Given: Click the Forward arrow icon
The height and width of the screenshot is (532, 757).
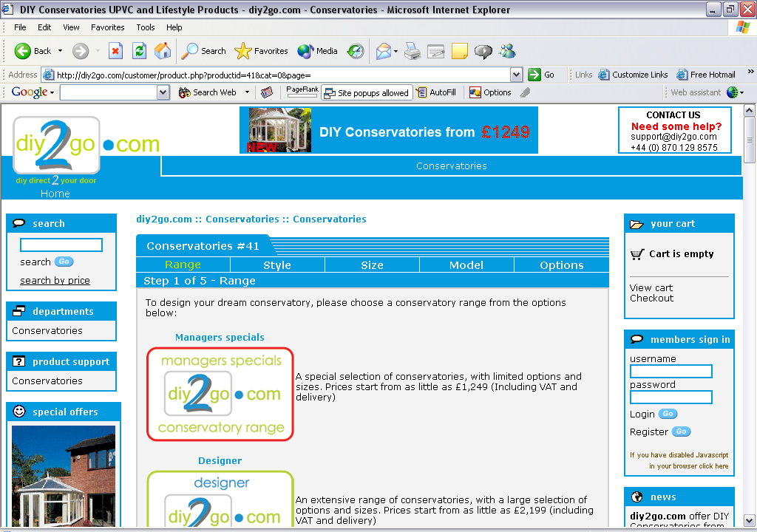Looking at the screenshot, I should tap(81, 51).
